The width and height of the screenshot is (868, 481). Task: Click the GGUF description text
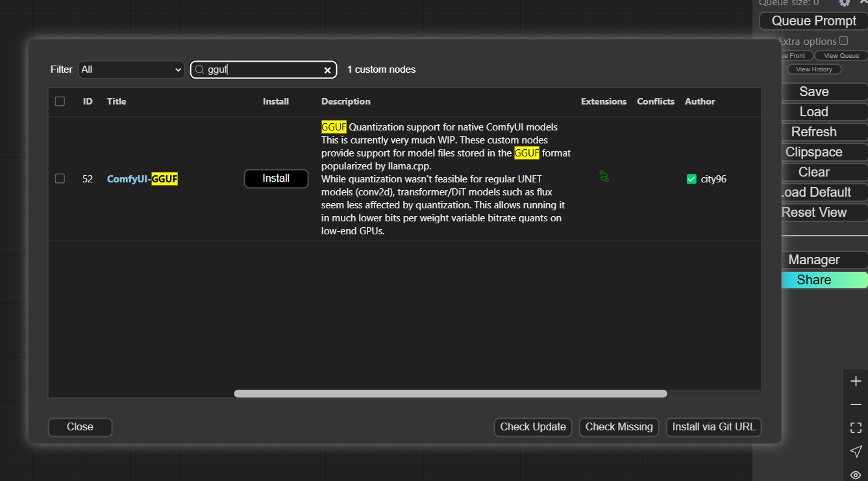446,179
